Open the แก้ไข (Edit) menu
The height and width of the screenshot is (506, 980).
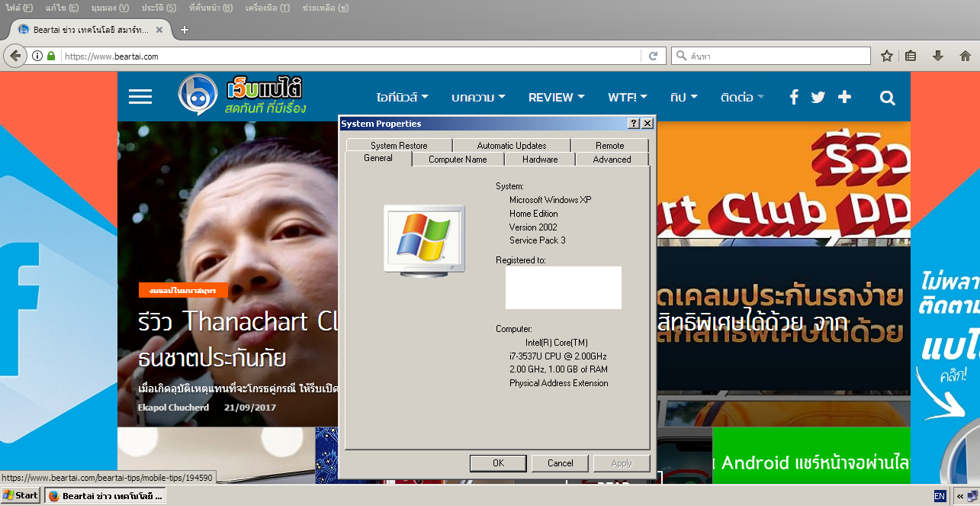pyautogui.click(x=62, y=8)
